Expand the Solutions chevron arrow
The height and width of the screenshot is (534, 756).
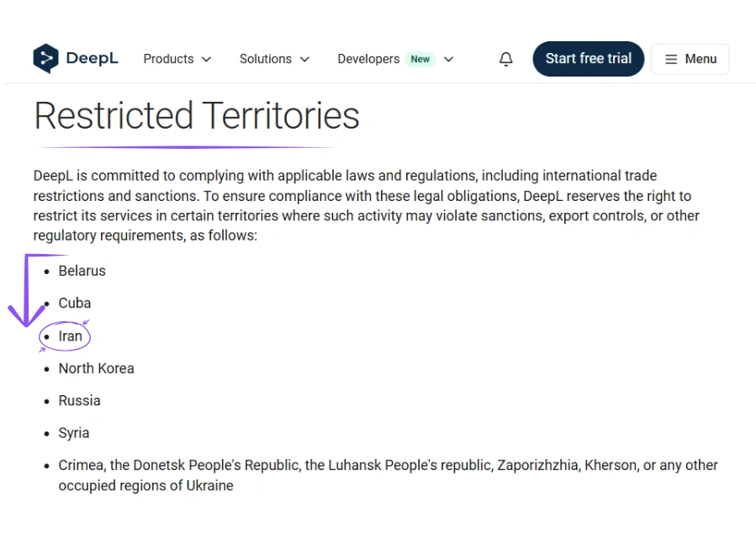tap(304, 59)
